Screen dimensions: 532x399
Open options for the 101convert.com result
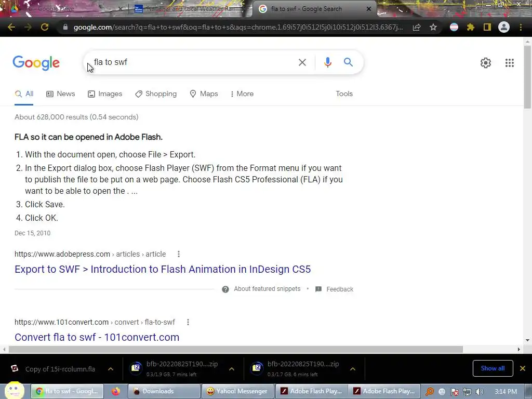click(188, 322)
